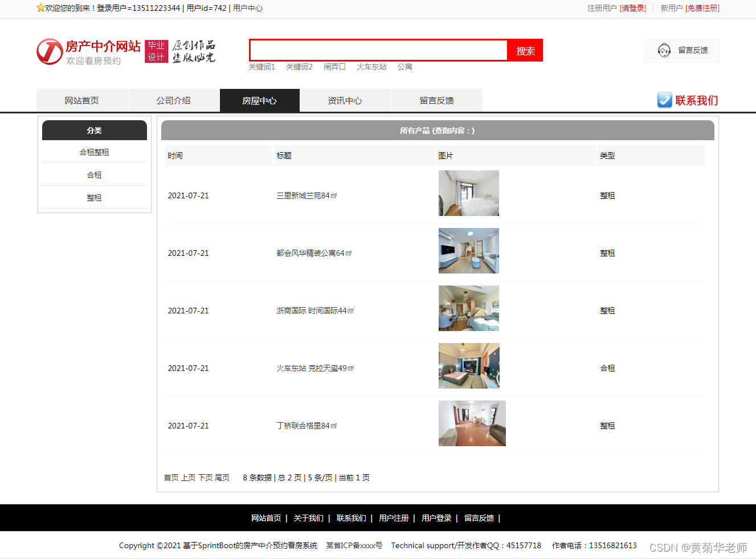Open 房屋中心 nav tab
Screen dimensions: 756x559
point(260,100)
